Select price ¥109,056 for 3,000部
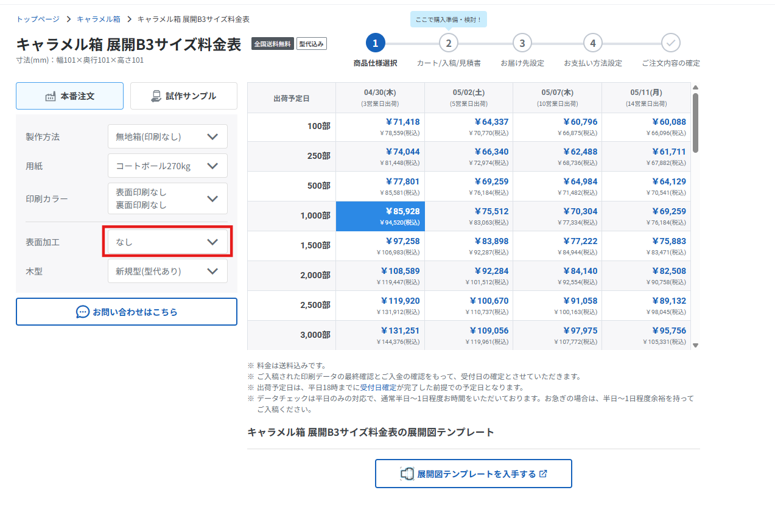This screenshot has height=532, width=775. point(469,335)
